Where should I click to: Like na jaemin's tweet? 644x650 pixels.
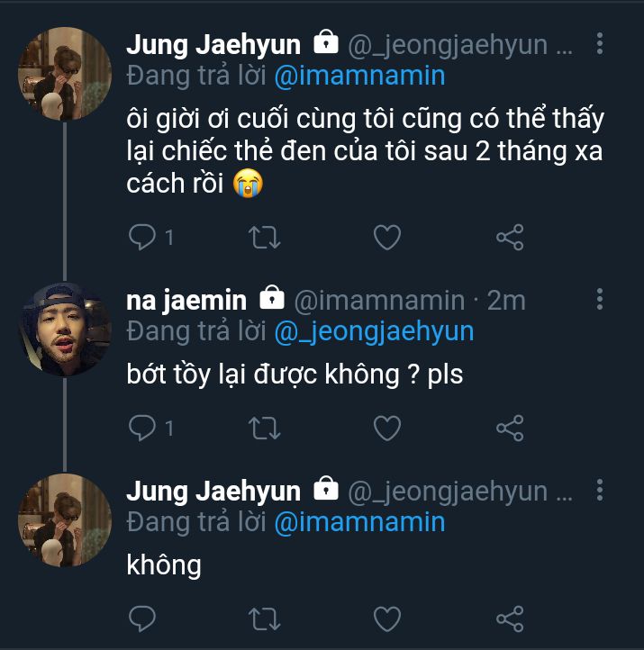[387, 428]
